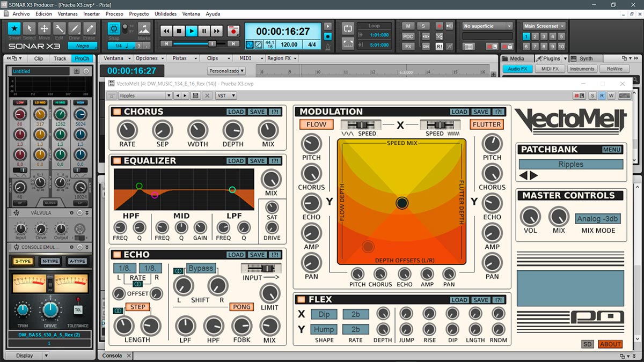Click the Marks icon

[144, 28]
